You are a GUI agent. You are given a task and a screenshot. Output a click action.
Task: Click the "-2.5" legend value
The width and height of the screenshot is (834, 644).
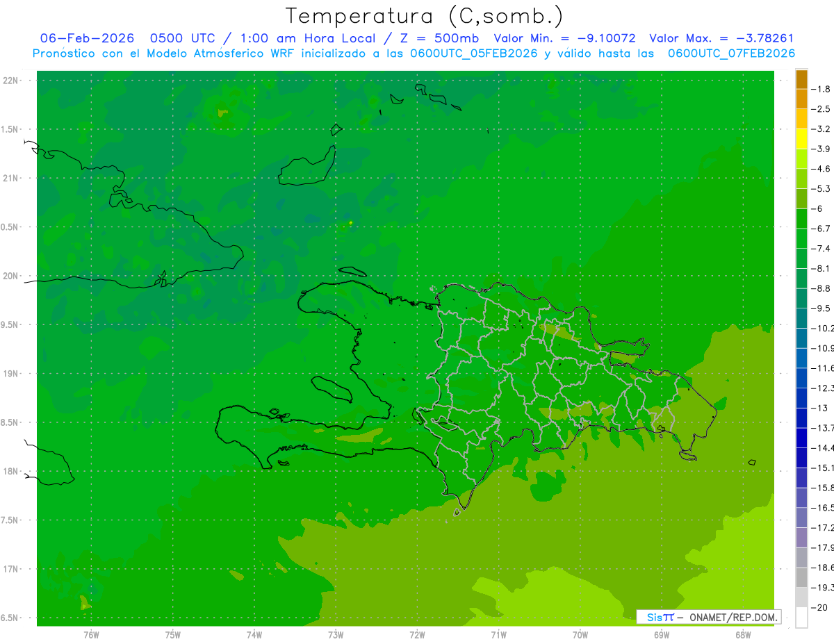click(821, 109)
